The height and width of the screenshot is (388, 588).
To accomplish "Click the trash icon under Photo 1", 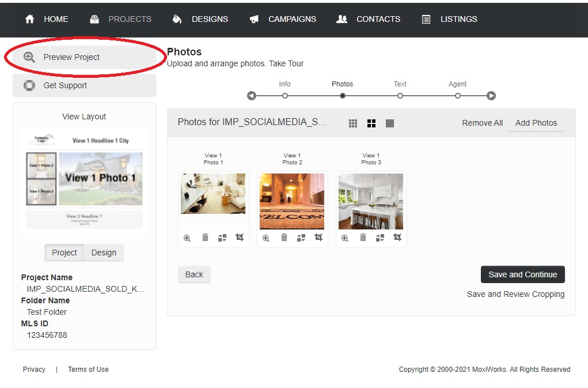I will (x=205, y=238).
